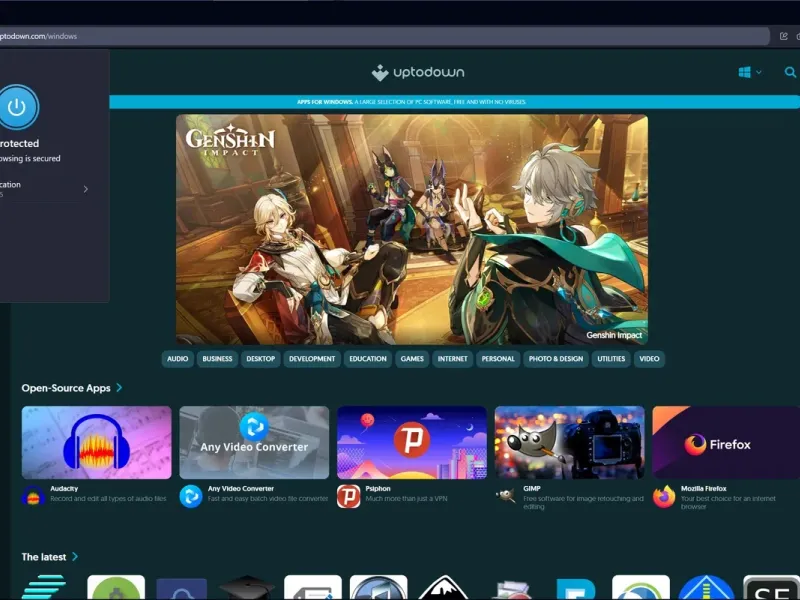
Task: Click the green gear app icon in The latest
Action: [x=116, y=587]
